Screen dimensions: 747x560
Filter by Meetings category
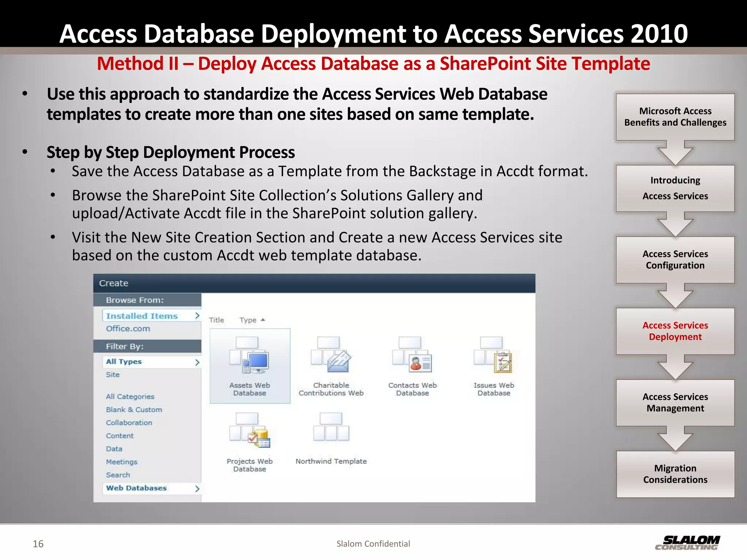pyautogui.click(x=121, y=462)
